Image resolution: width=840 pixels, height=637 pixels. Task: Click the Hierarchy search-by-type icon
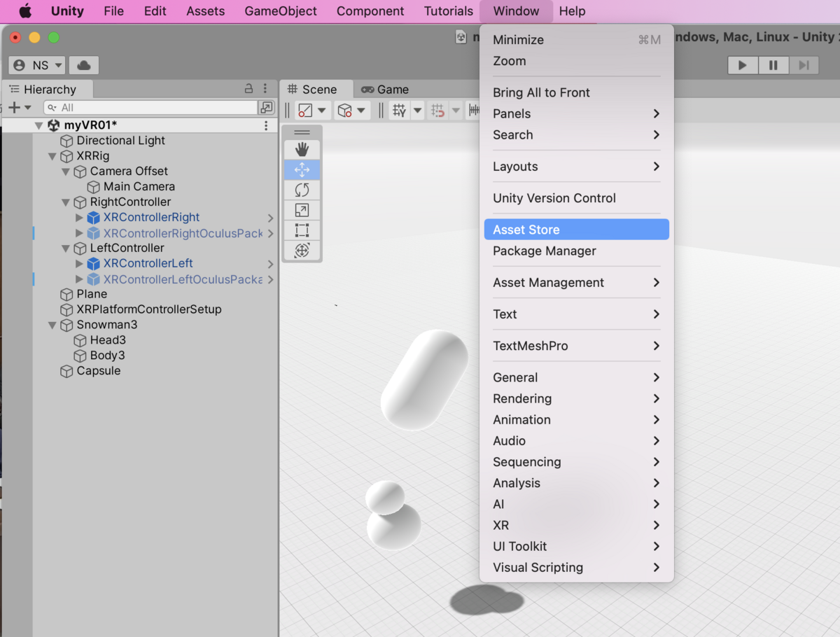[266, 107]
